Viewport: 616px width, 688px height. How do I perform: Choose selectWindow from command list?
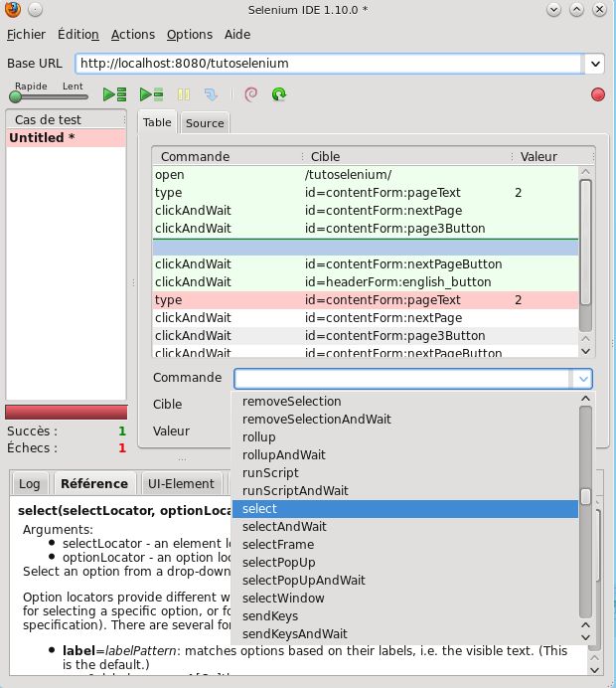coord(405,599)
